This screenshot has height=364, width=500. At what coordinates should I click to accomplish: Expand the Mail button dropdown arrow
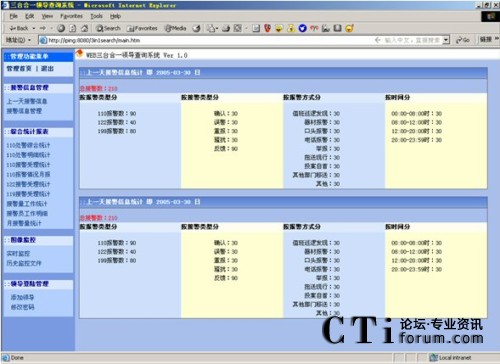click(x=217, y=29)
